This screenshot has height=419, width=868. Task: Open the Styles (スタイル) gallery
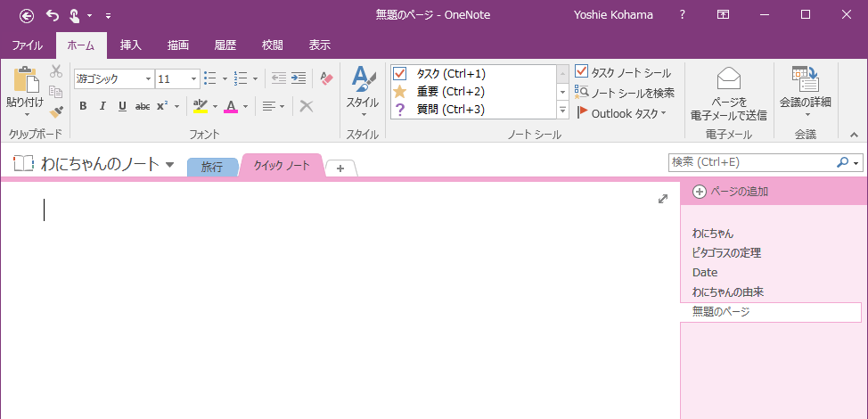pos(363,93)
